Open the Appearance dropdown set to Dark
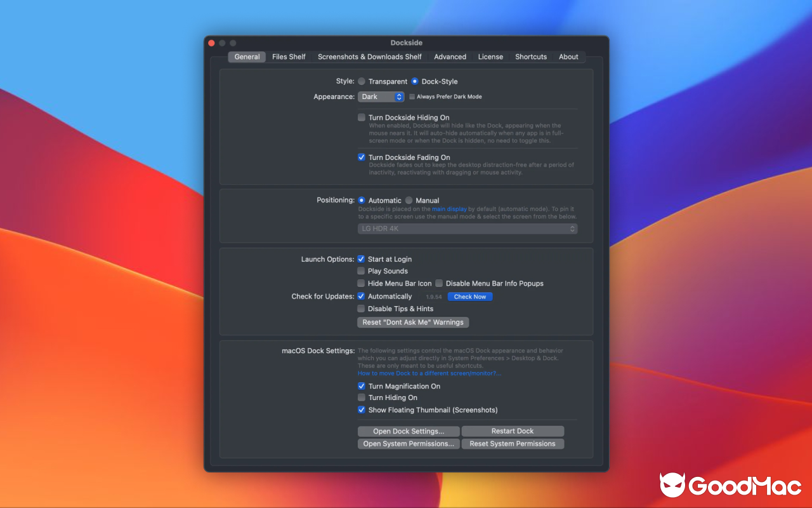 (381, 97)
